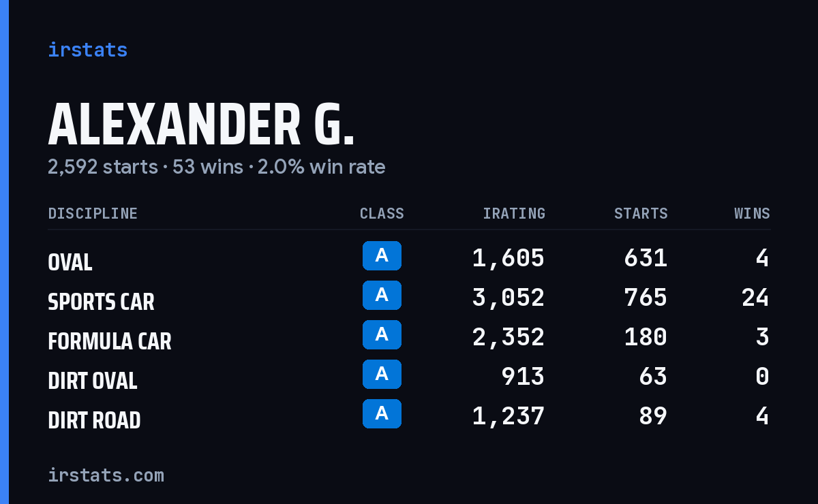Open the irstats logo at top
818x504 pixels.
(87, 50)
